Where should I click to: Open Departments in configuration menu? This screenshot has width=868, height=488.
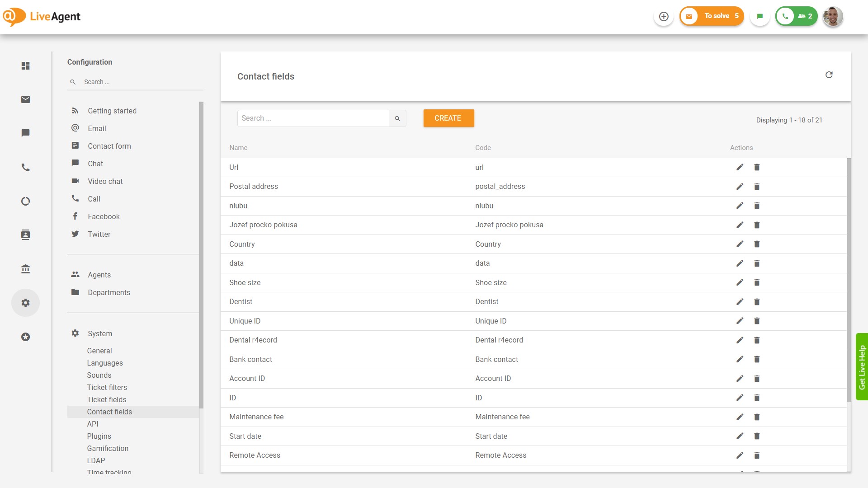(x=109, y=292)
